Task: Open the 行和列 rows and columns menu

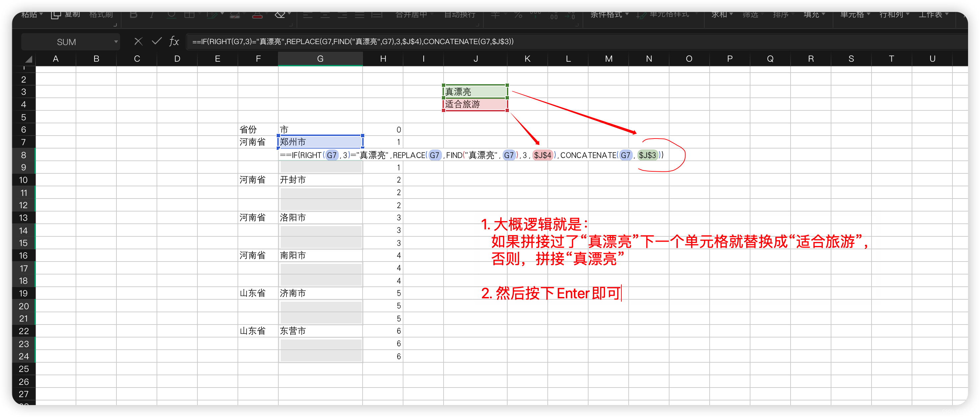Action: click(894, 15)
